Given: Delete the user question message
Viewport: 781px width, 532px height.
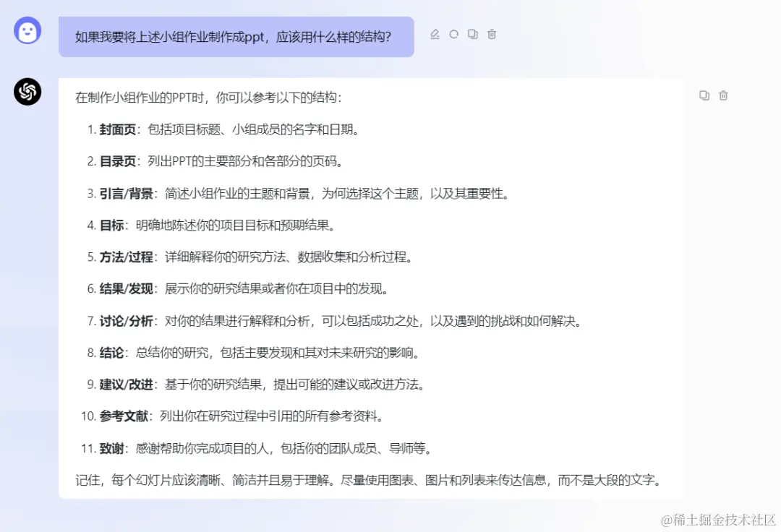Looking at the screenshot, I should point(491,34).
